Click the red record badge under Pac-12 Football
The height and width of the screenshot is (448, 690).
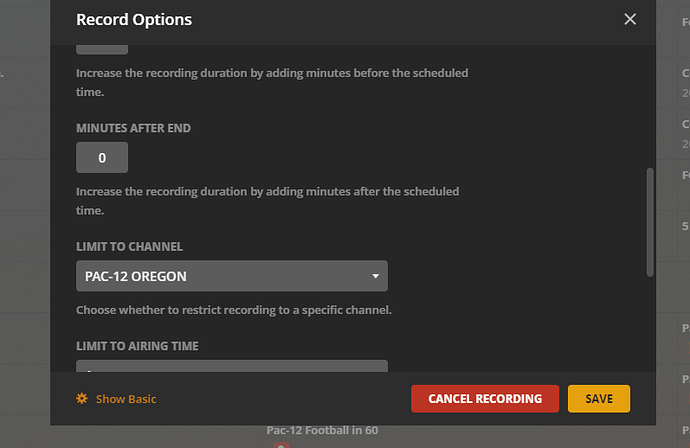(281, 445)
